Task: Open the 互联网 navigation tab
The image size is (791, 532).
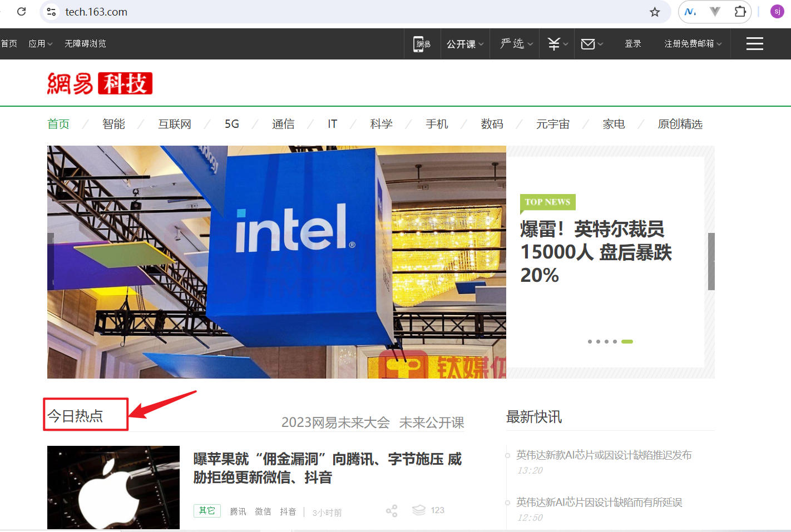Action: 175,124
